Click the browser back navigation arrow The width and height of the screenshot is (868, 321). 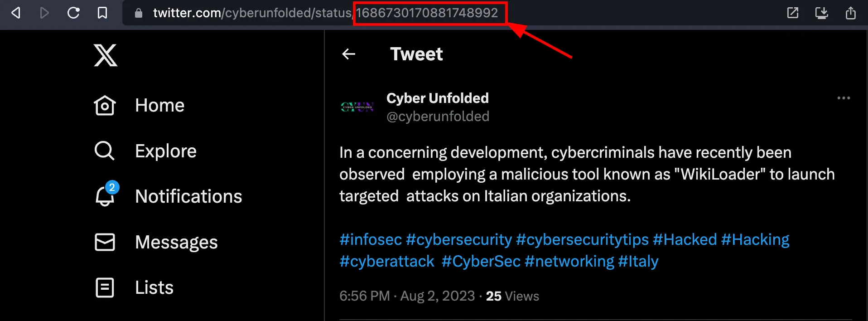16,13
